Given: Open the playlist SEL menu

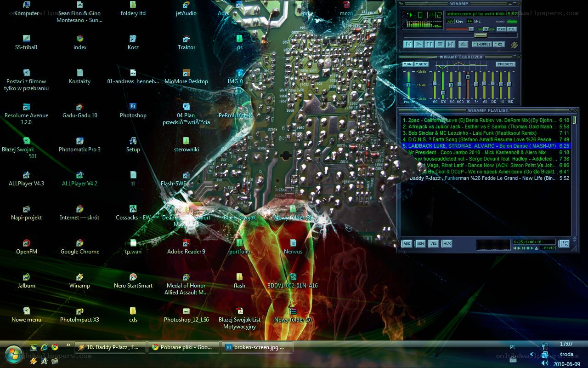Looking at the screenshot, I should pos(433,244).
